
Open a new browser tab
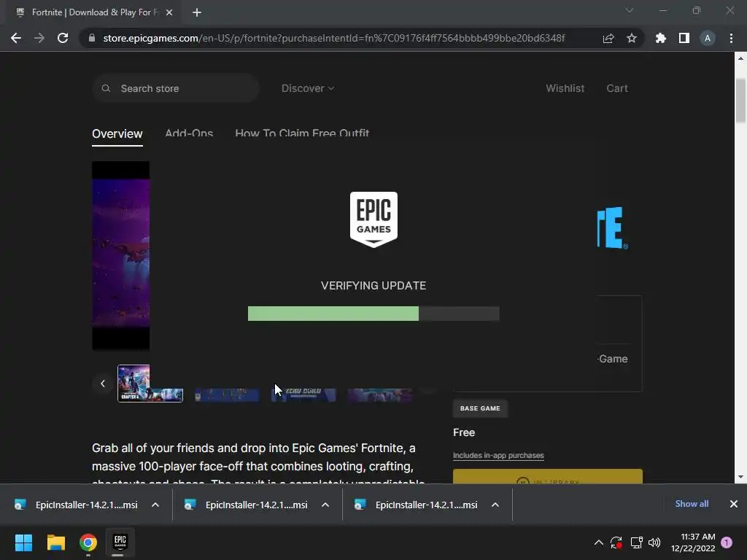pos(197,12)
